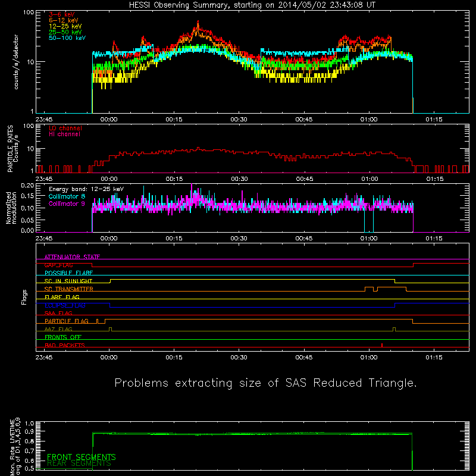Click the 'Problems extracting size of SAS Reduced Triangle' message
This screenshot has height=476, width=476.
(x=265, y=383)
